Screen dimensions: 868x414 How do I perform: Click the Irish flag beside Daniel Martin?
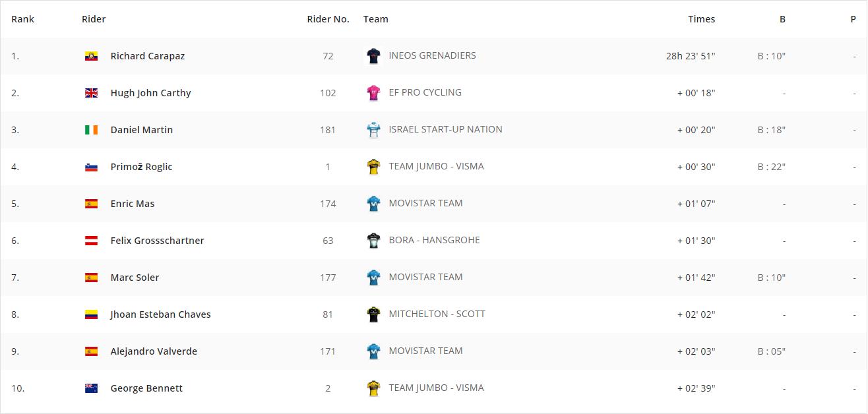[x=91, y=130]
